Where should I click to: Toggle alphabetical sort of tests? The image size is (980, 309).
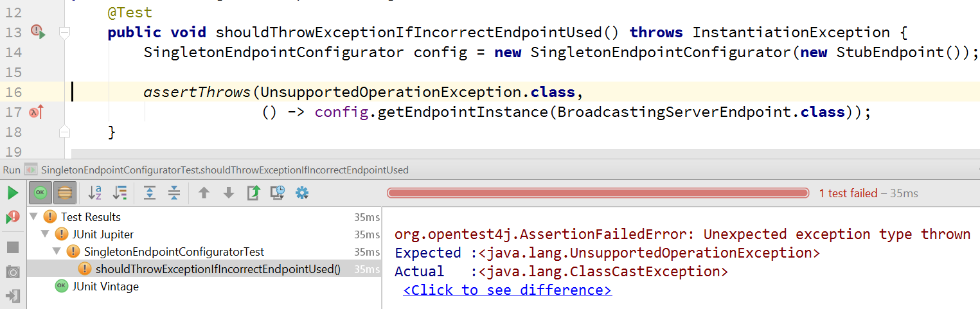(x=95, y=193)
